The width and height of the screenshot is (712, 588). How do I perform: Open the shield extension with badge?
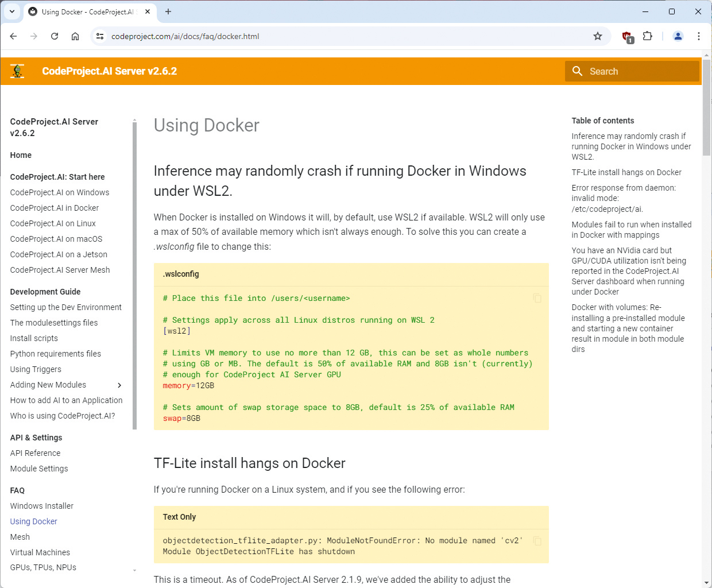tap(628, 37)
